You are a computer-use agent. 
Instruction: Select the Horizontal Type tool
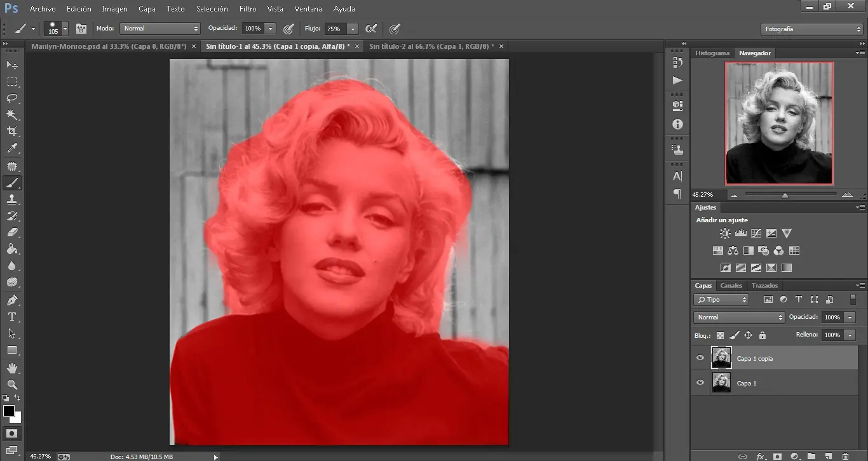[x=12, y=316]
